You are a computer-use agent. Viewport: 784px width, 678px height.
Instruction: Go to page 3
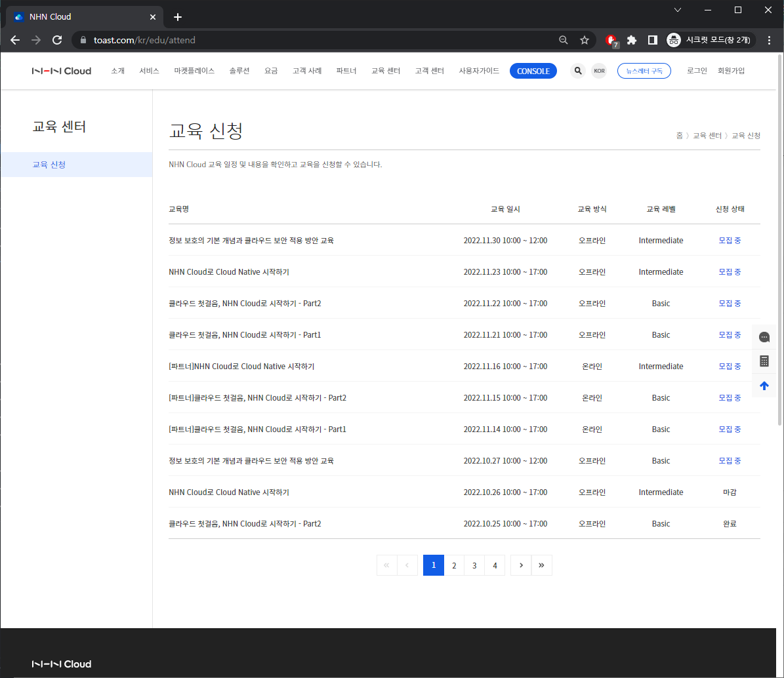[x=474, y=565]
